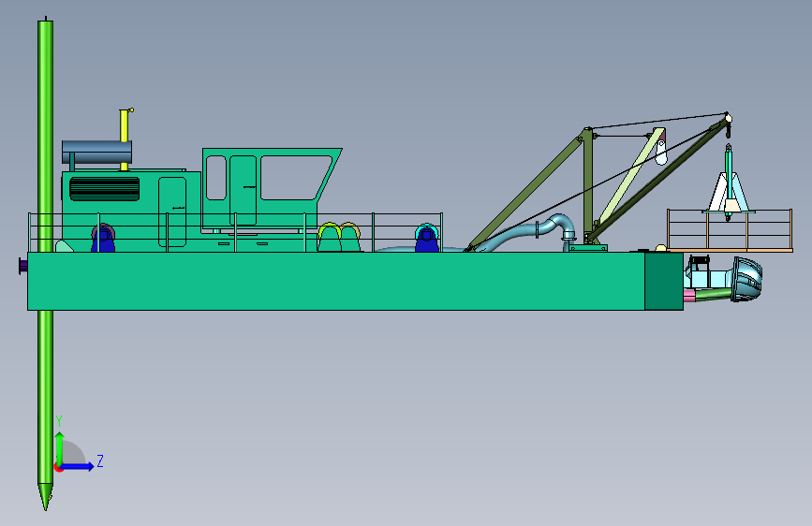Select the pointed tip of the spud
This screenshot has height=526, width=812.
pyautogui.click(x=45, y=497)
